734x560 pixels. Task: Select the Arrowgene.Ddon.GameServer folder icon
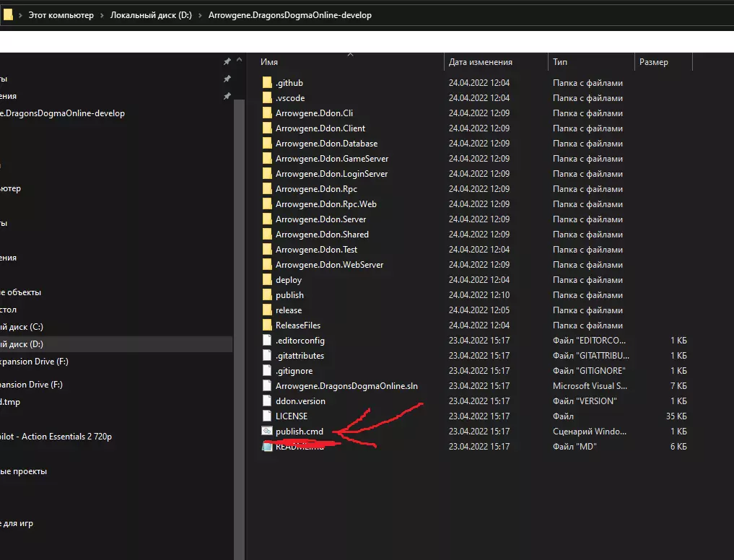tap(266, 159)
